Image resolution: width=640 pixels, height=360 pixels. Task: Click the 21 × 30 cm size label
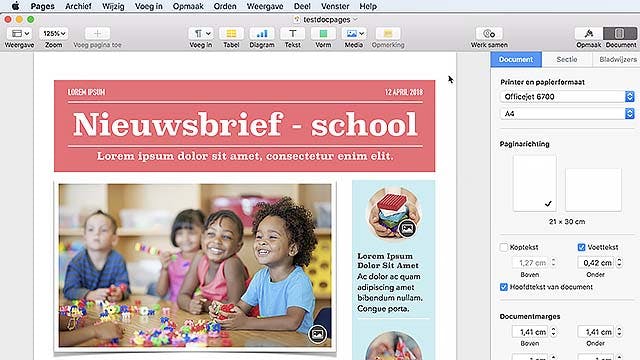(x=567, y=222)
